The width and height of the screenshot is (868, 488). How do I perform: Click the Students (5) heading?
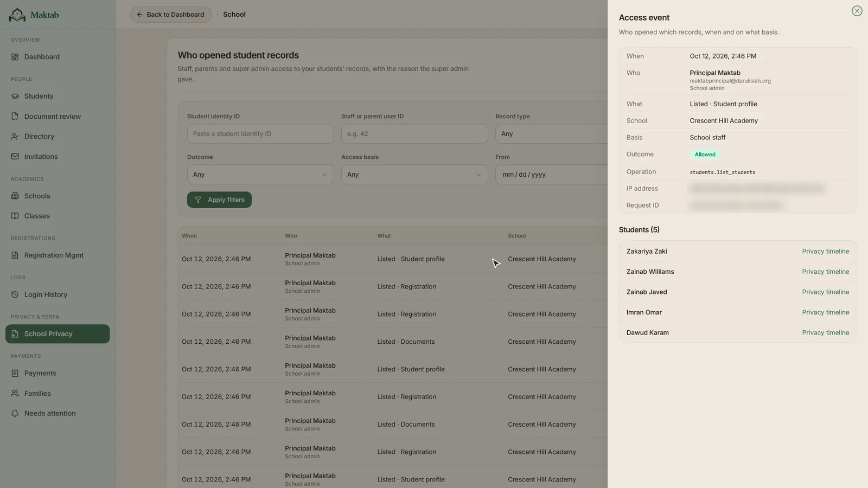point(639,230)
